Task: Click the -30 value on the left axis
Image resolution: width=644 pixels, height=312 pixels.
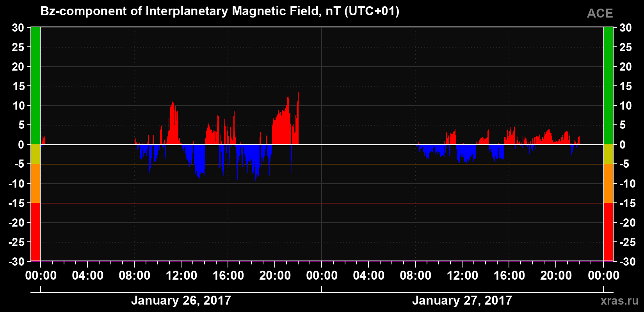Action: tap(16, 262)
